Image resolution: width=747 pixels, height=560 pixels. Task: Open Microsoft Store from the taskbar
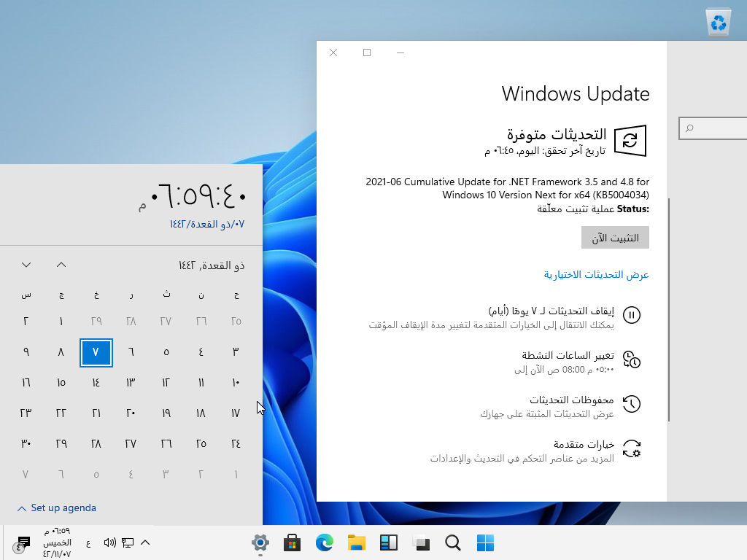[x=292, y=542]
